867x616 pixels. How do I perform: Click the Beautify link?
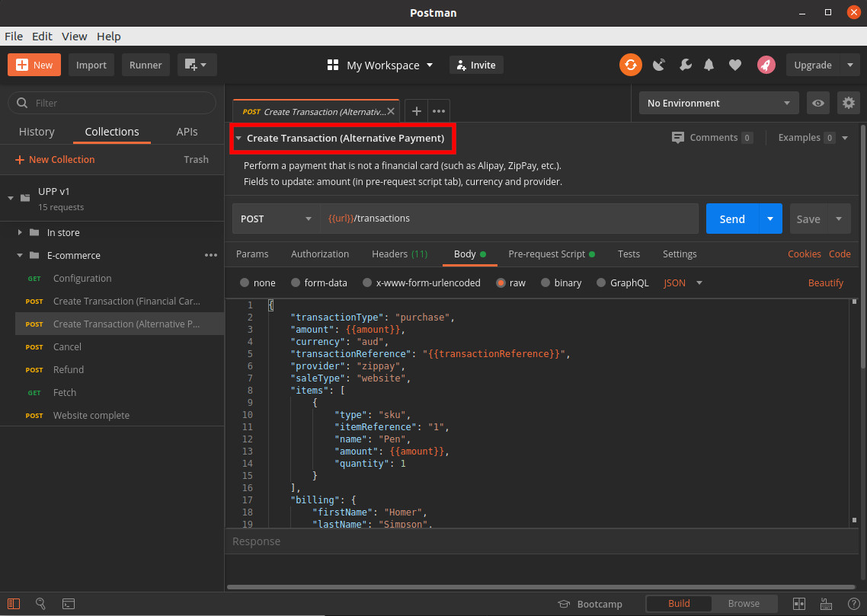(x=825, y=282)
